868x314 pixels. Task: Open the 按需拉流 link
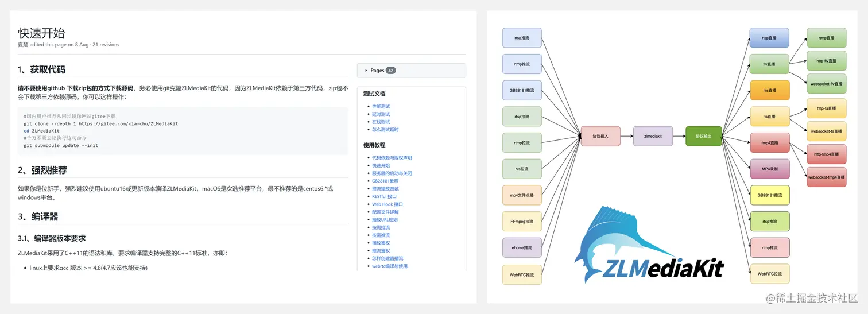click(381, 227)
